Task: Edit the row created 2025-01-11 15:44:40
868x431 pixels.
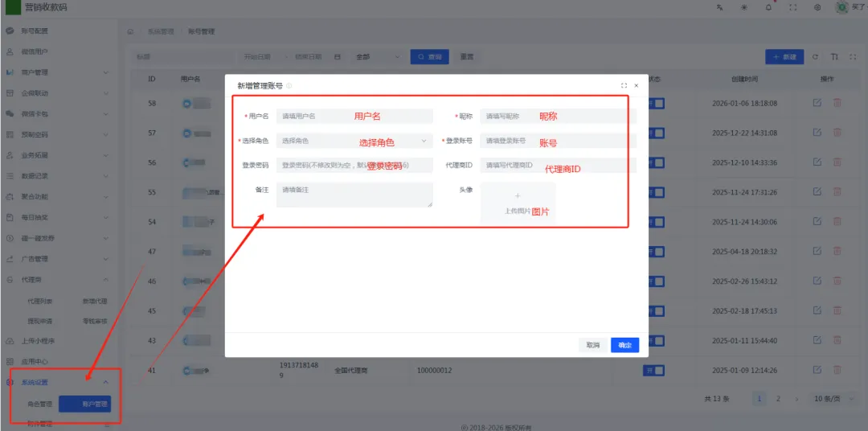Action: pyautogui.click(x=817, y=340)
